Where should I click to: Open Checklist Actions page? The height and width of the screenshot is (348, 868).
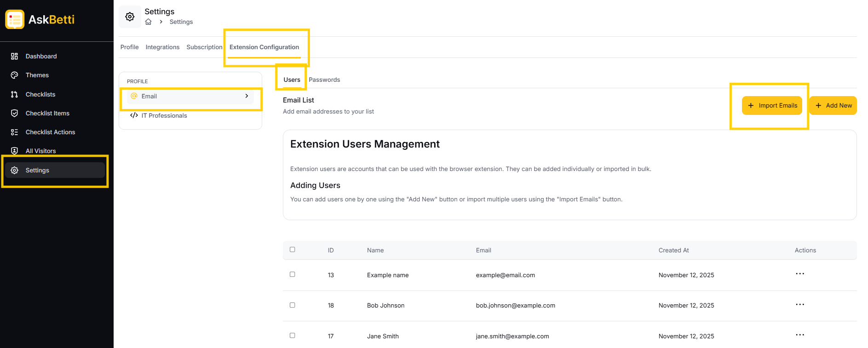[x=55, y=132]
